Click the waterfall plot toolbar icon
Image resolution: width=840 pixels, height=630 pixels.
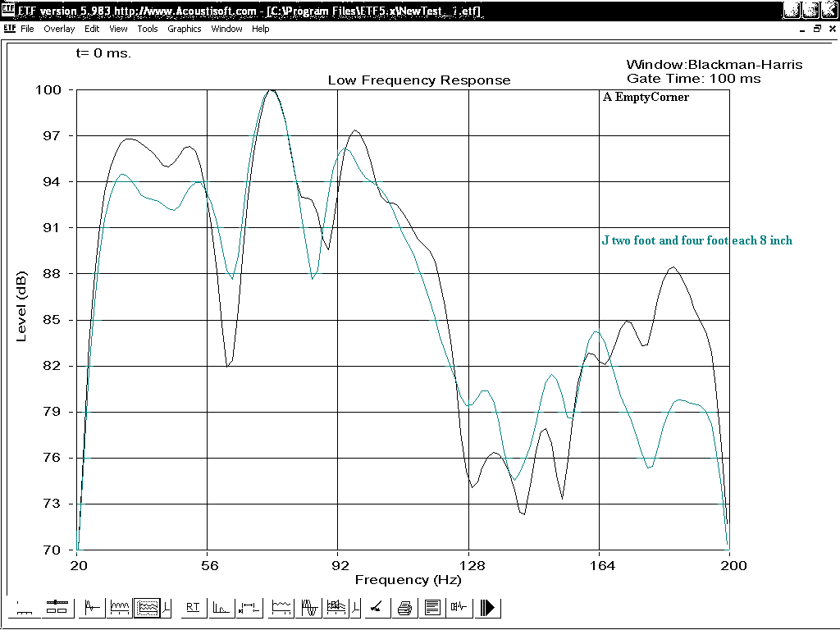coord(336,608)
